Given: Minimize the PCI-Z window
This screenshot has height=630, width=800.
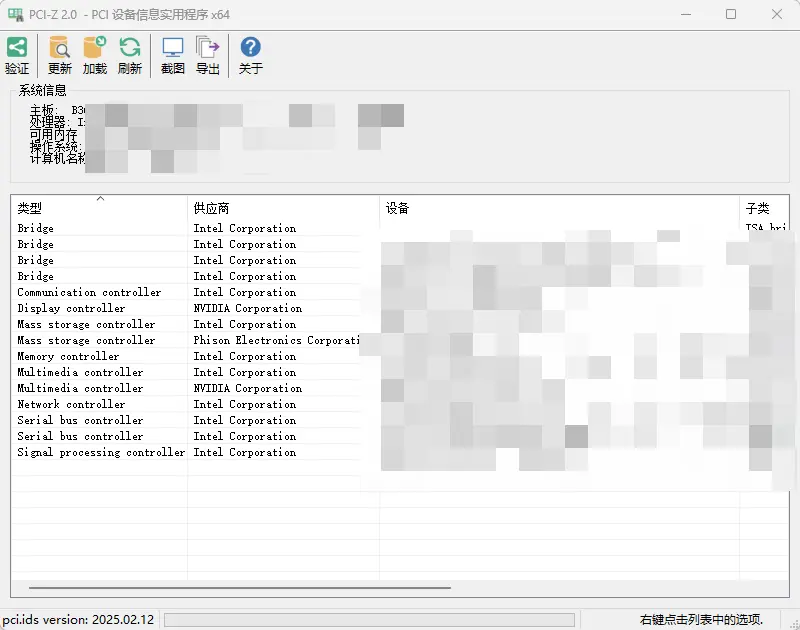Looking at the screenshot, I should (686, 14).
